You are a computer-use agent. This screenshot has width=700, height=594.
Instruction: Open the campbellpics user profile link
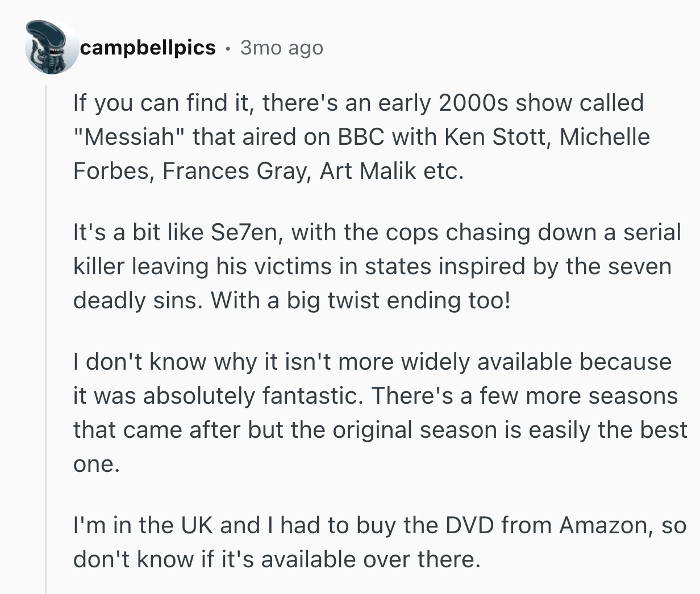tap(148, 48)
